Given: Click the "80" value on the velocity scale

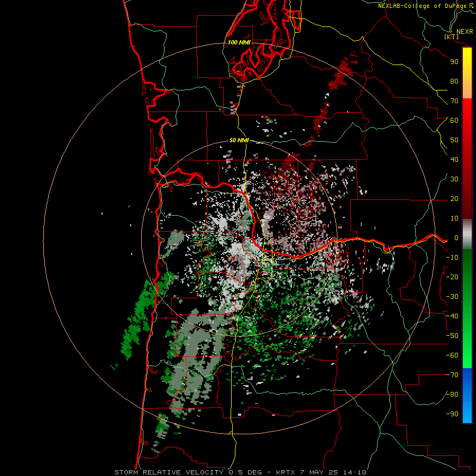Looking at the screenshot, I should coord(454,81).
